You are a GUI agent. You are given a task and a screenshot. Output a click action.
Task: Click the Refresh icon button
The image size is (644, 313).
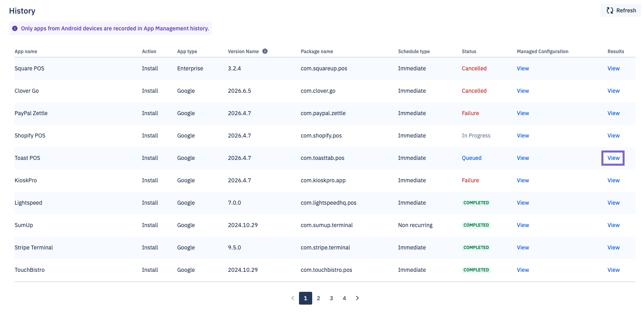[x=621, y=10]
